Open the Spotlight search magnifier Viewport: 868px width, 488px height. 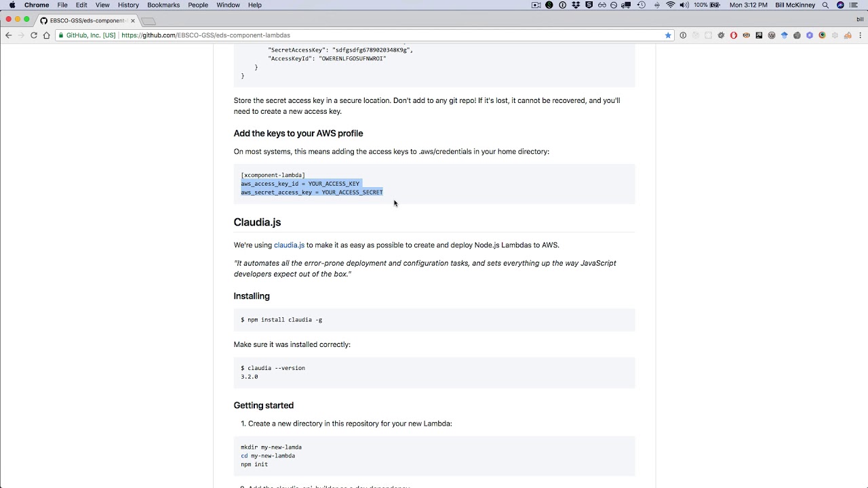[x=825, y=5]
